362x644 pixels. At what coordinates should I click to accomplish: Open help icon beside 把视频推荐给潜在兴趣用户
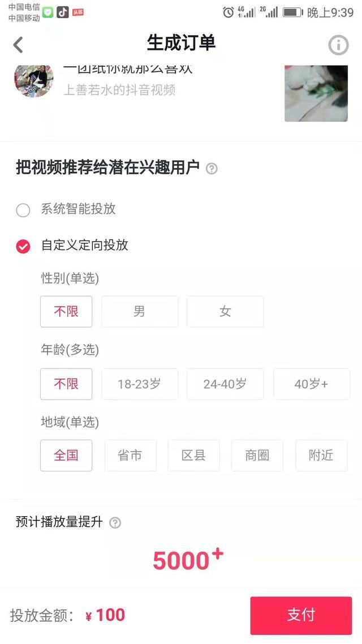[x=212, y=169]
